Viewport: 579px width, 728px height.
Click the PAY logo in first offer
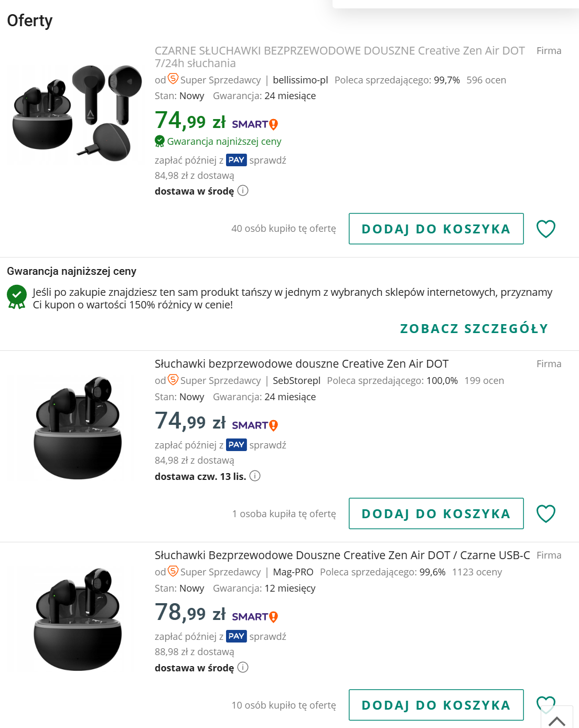[x=236, y=160]
